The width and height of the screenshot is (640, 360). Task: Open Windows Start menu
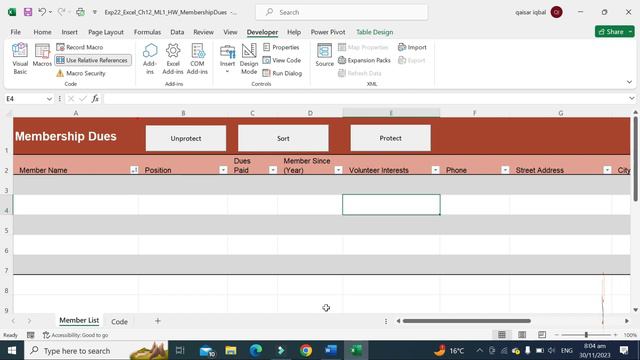(12, 350)
